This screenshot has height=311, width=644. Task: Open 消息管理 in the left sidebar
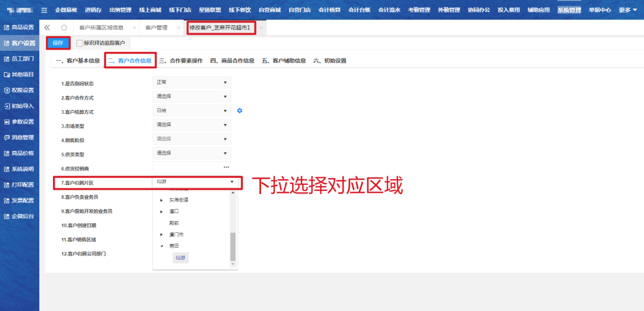(x=19, y=137)
